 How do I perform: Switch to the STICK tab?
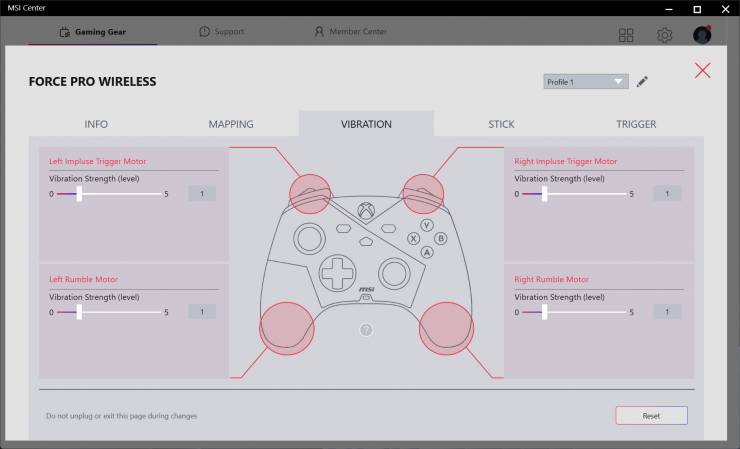tap(501, 124)
